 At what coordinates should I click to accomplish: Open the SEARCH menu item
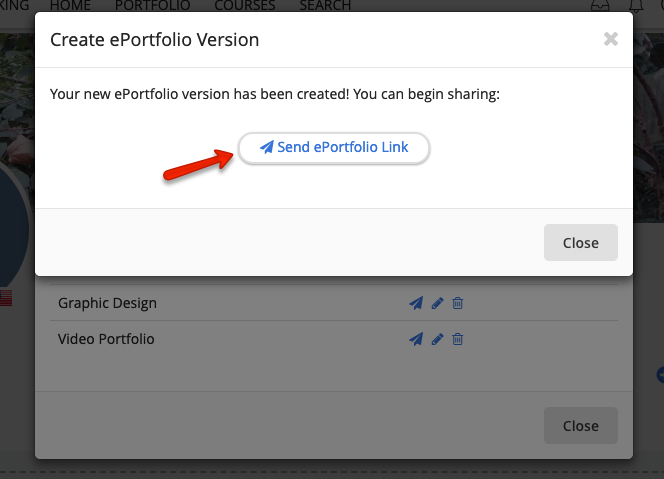(x=325, y=6)
